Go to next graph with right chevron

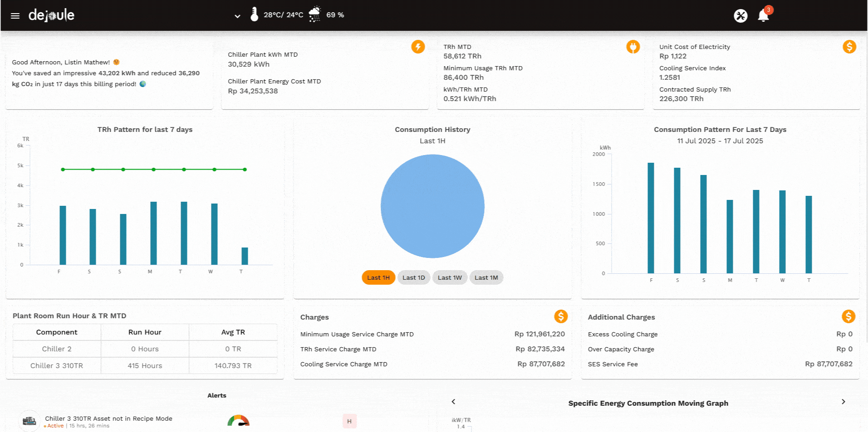(x=843, y=402)
